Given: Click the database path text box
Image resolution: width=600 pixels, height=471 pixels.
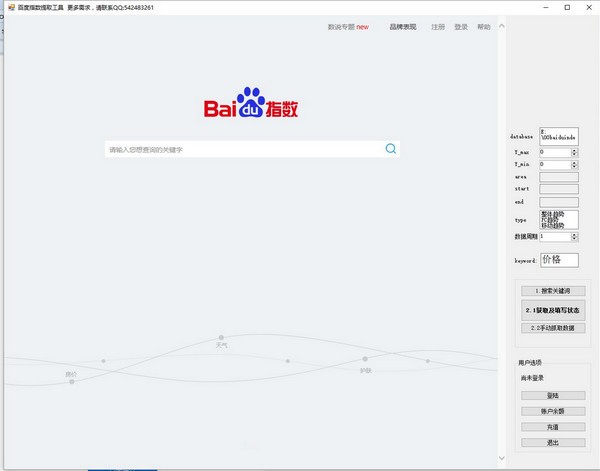Looking at the screenshot, I should click(559, 137).
